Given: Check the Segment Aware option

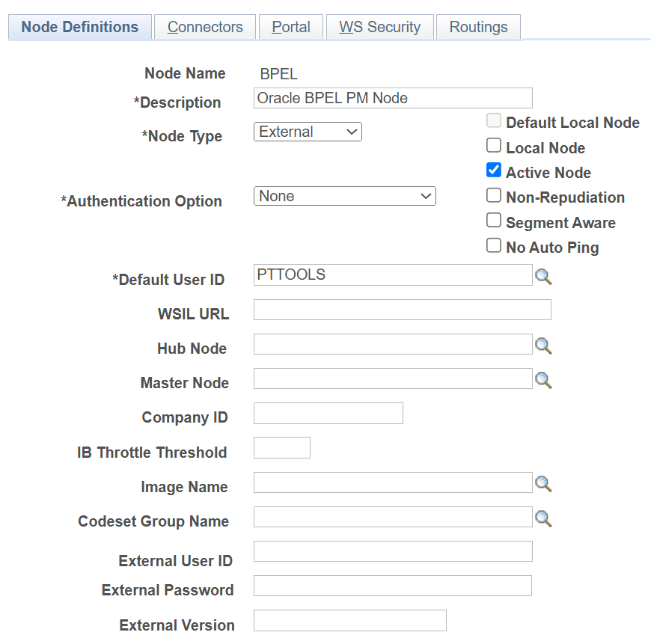Looking at the screenshot, I should coord(494,220).
